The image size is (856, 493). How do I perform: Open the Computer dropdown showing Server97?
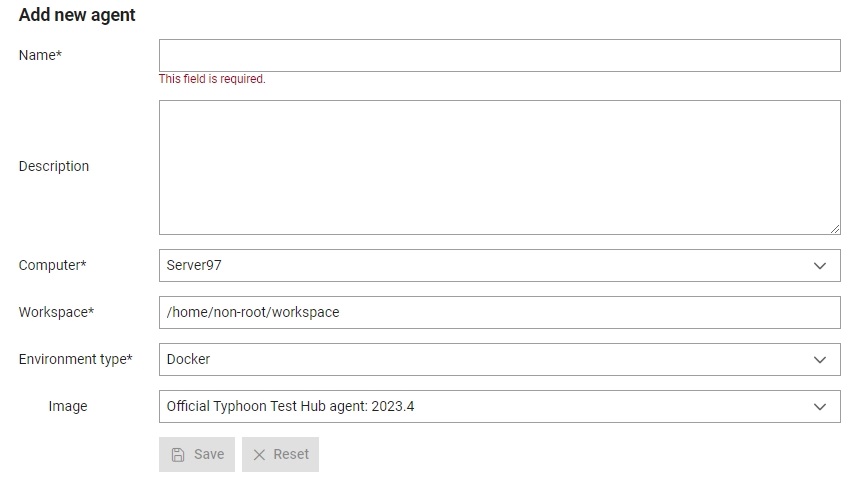[x=500, y=265]
